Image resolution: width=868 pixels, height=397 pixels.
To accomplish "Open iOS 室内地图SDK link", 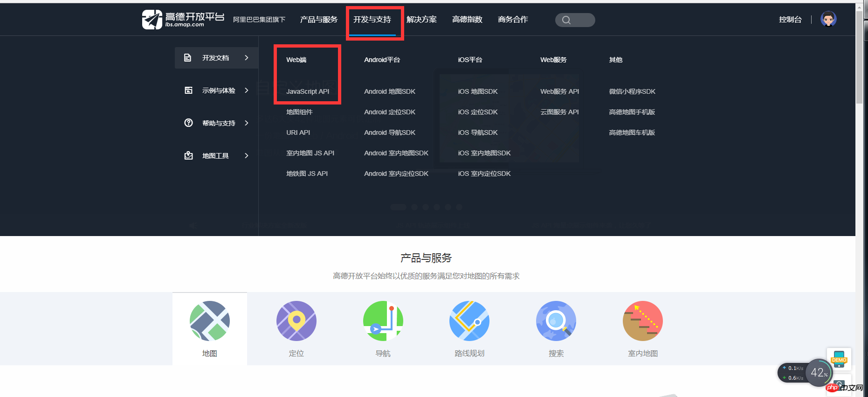I will tap(484, 153).
